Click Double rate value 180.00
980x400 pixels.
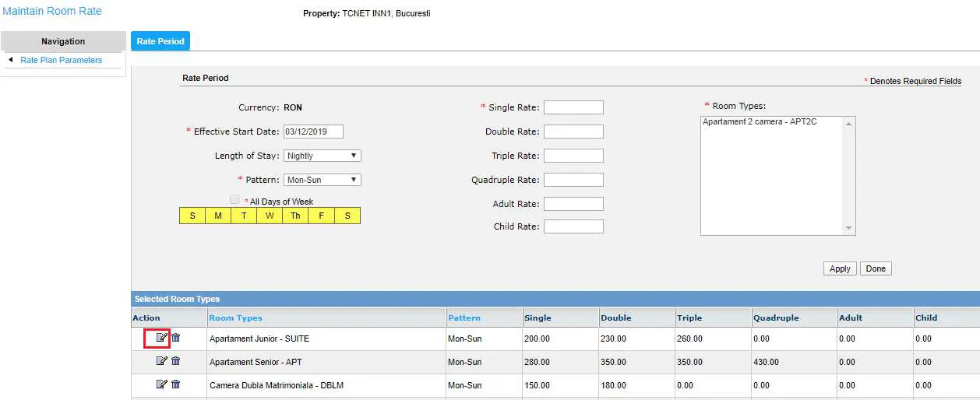pos(613,385)
